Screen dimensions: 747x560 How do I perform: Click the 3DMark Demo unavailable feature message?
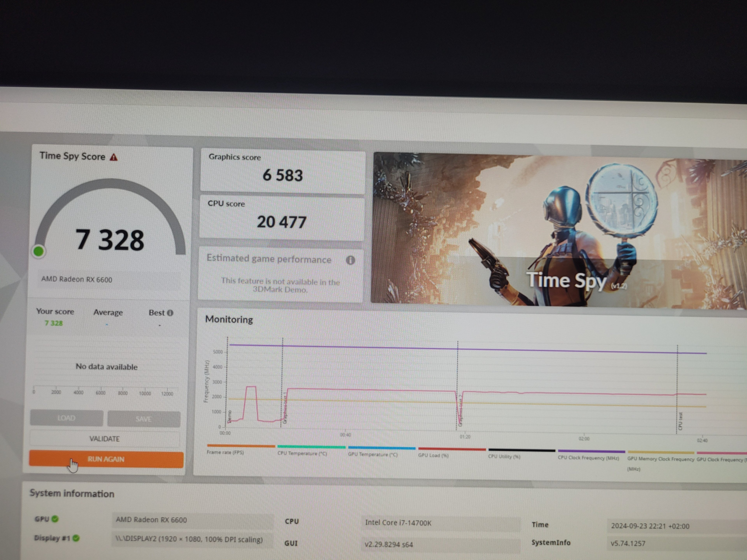coord(280,286)
